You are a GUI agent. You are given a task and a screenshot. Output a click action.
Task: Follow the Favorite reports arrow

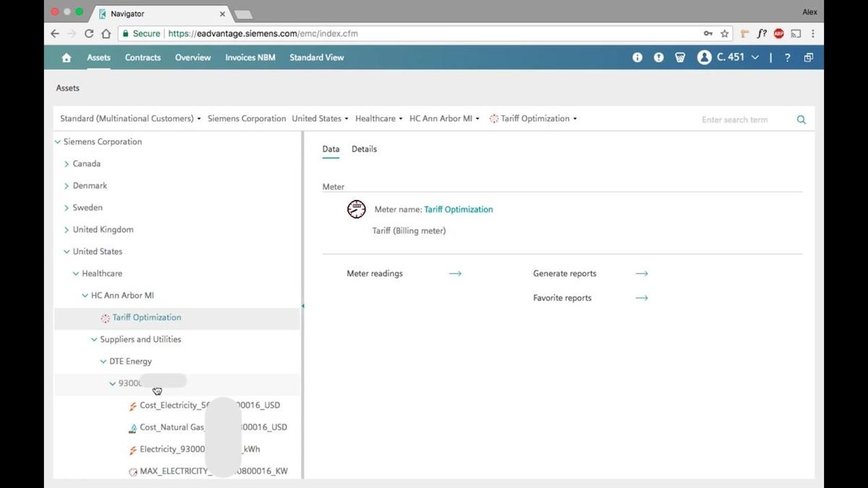(x=642, y=298)
